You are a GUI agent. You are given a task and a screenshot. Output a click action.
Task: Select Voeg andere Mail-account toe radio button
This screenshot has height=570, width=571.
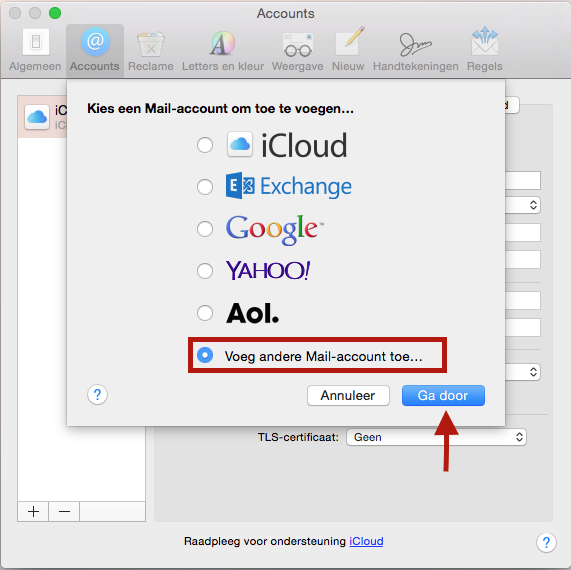tap(205, 355)
